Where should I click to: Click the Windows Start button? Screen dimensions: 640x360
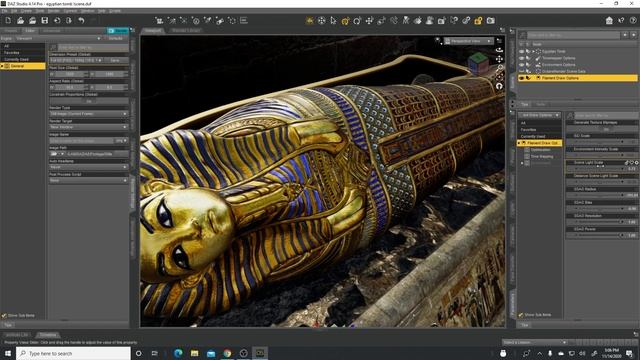coord(8,353)
